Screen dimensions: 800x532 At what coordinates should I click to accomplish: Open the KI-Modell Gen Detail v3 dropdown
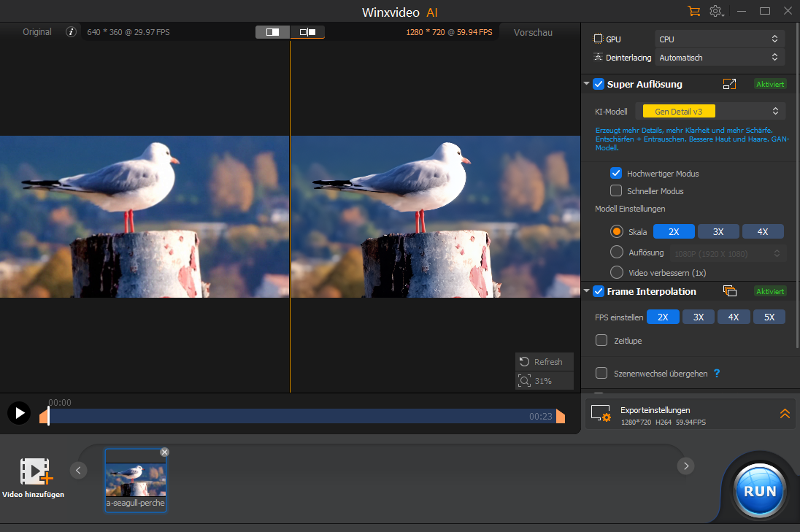click(x=710, y=112)
